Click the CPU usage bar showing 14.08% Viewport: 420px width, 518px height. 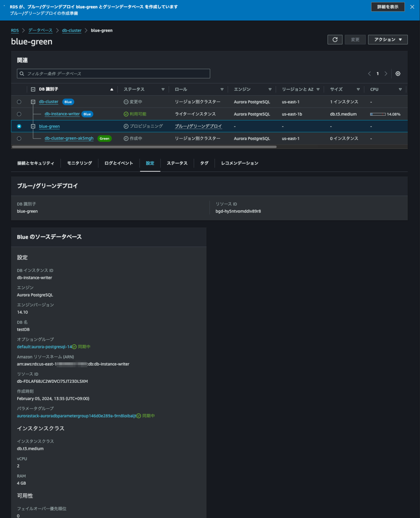pos(379,114)
